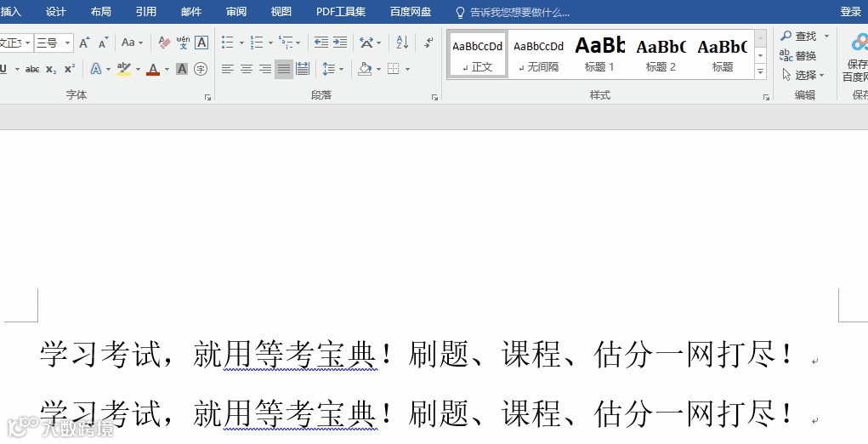Toggle superscript formatting
The width and height of the screenshot is (868, 444).
point(70,69)
